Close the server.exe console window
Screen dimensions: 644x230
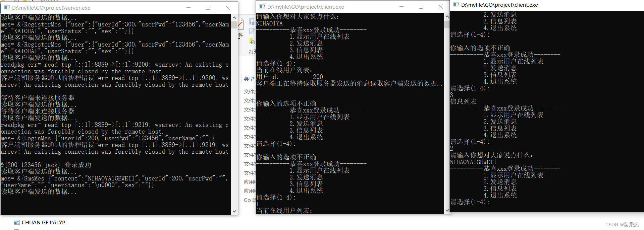(x=228, y=8)
